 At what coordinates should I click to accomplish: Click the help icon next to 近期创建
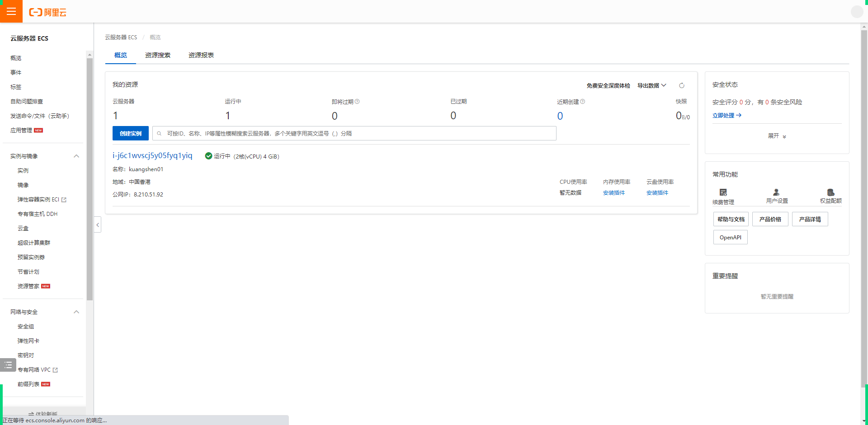point(583,102)
